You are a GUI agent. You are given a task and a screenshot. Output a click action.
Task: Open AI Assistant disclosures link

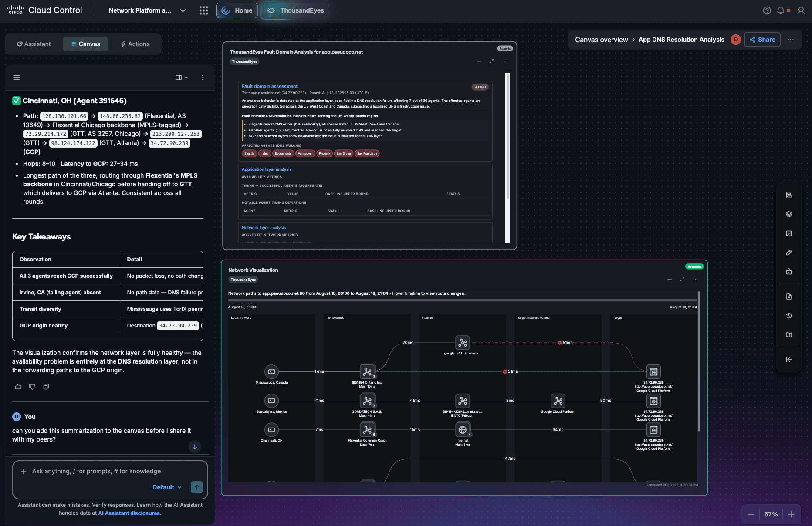coord(129,513)
